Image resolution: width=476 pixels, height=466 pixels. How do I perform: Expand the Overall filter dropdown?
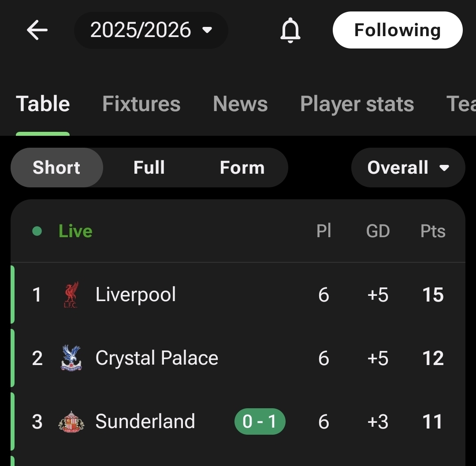tap(408, 168)
